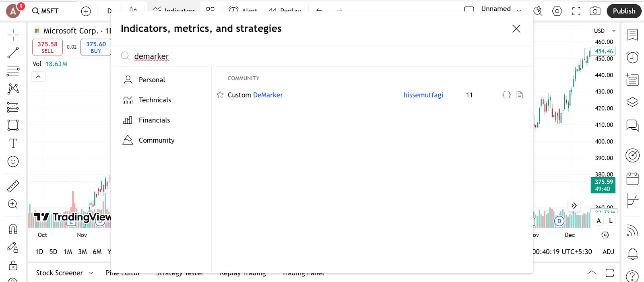
Task: Select the 1D time range
Action: [x=39, y=252]
